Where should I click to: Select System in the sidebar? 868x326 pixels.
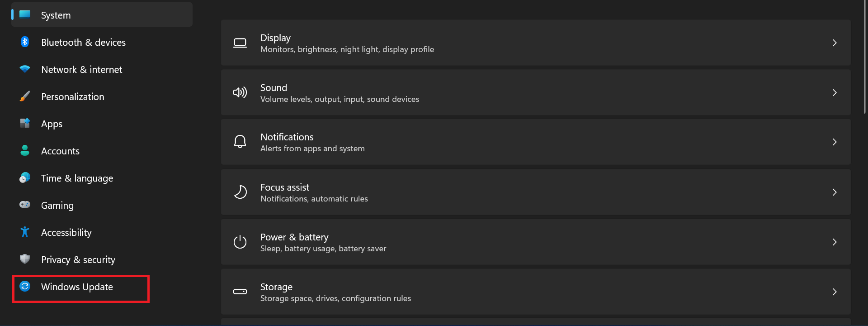pyautogui.click(x=56, y=15)
